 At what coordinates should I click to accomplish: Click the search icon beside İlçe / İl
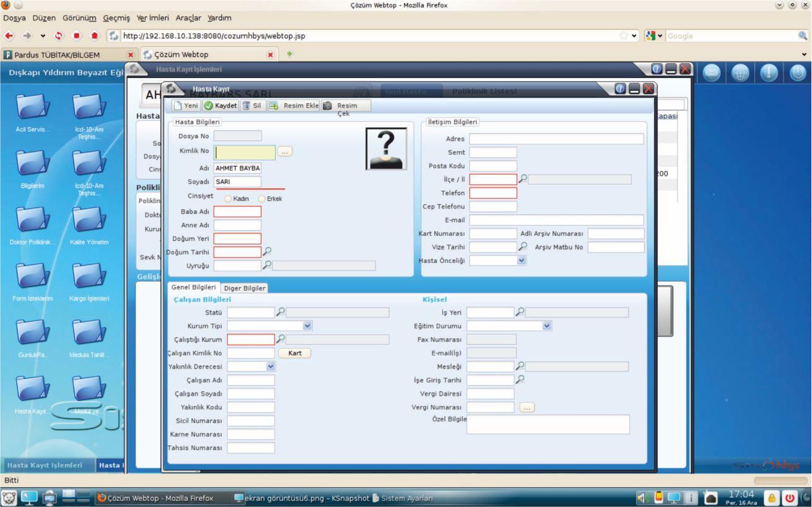click(x=523, y=179)
